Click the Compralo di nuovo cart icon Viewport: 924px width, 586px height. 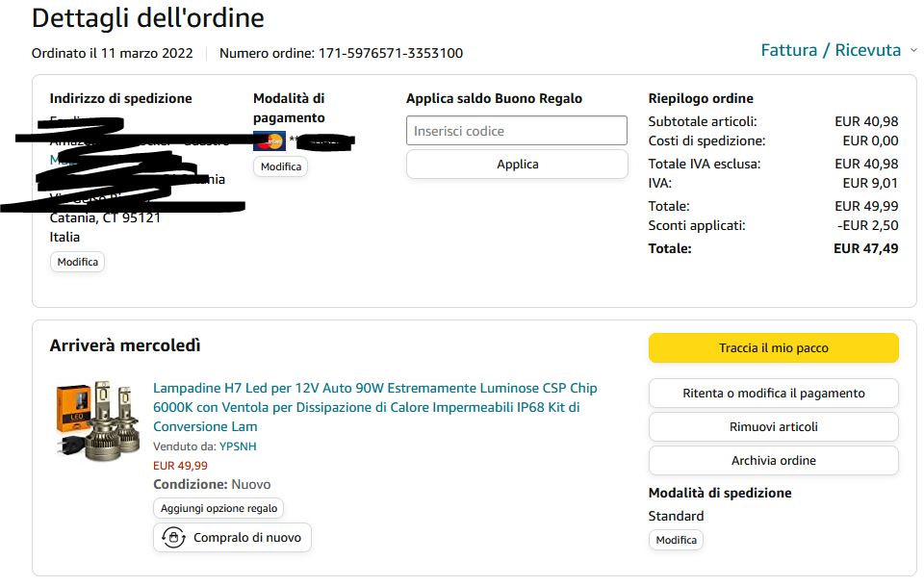[173, 538]
